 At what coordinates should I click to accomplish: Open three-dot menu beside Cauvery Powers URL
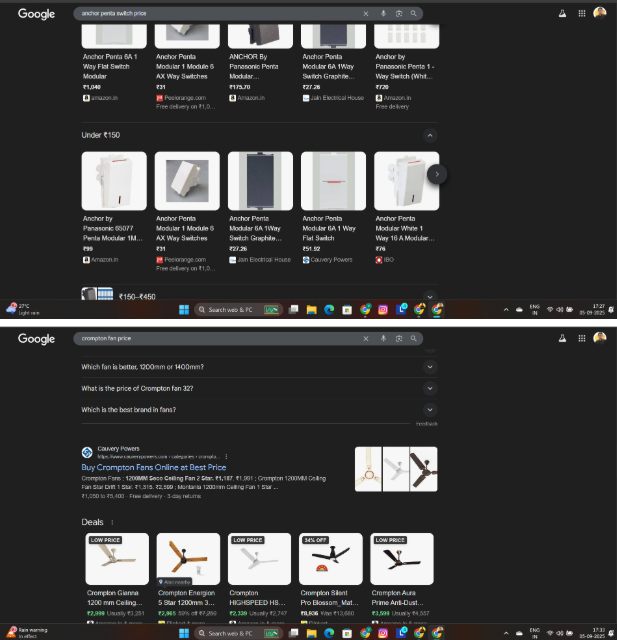(x=226, y=457)
